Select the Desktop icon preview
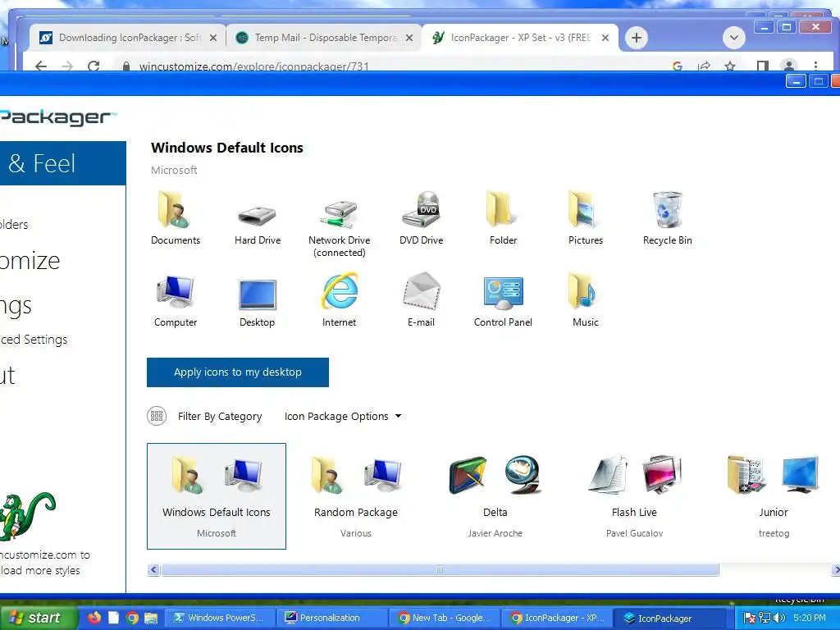840x630 pixels. pyautogui.click(x=257, y=294)
